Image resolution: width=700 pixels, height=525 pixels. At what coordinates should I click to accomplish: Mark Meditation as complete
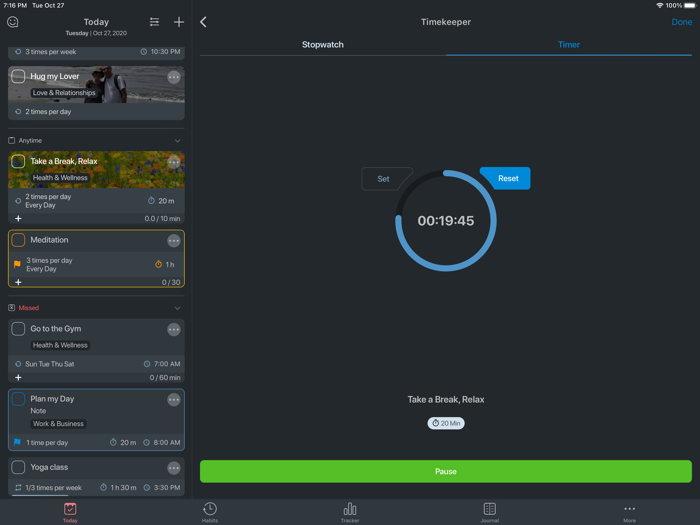pos(18,240)
